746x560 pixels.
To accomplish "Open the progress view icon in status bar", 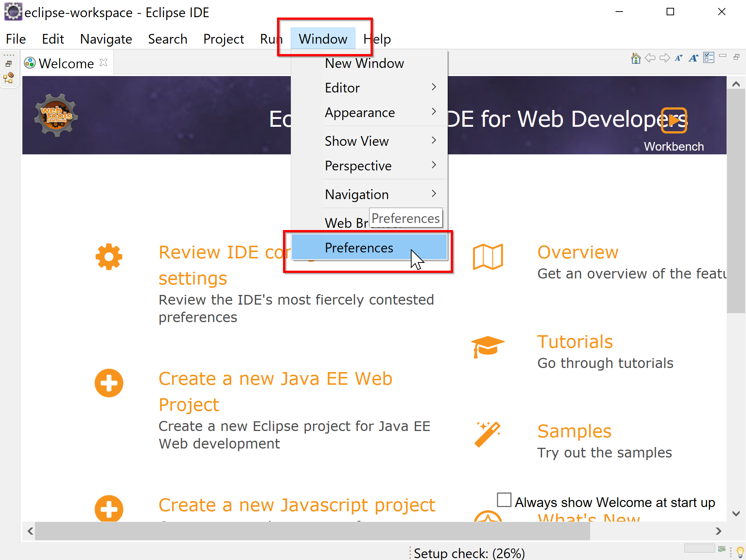I will pyautogui.click(x=722, y=549).
